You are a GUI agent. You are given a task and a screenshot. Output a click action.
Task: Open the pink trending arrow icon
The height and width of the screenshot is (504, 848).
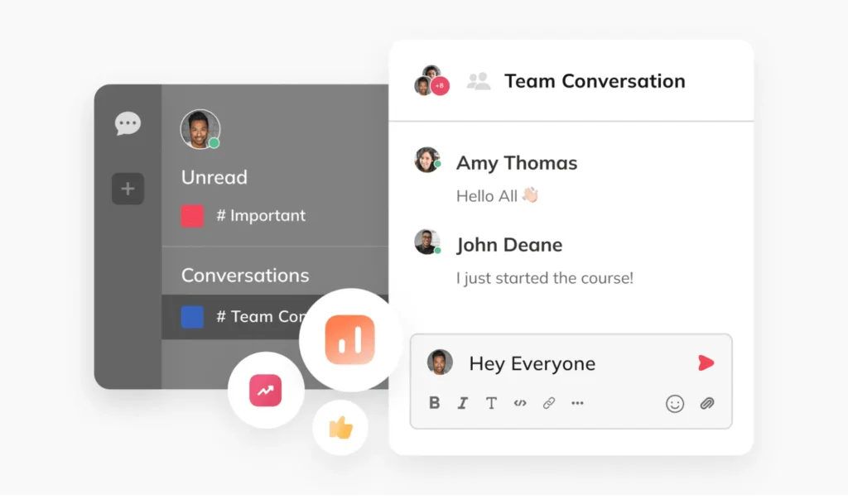coord(266,390)
